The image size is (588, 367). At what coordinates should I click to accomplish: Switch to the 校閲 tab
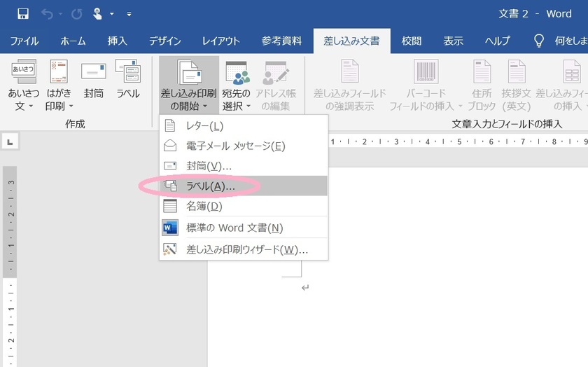(x=412, y=41)
